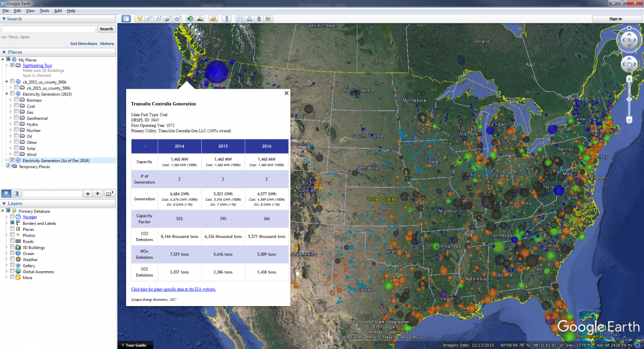This screenshot has width=644, height=349.
Task: Expand the Hydro folder
Action: [11, 125]
